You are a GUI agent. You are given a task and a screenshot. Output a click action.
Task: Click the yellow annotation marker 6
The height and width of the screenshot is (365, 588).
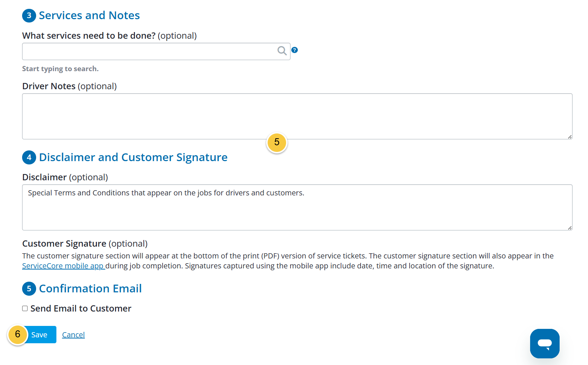point(18,335)
